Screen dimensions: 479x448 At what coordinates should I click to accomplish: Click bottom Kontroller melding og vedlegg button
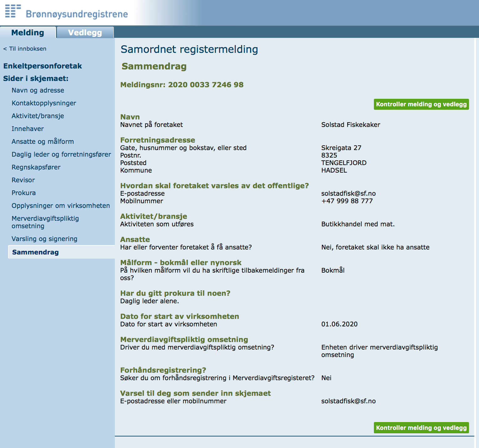click(421, 428)
